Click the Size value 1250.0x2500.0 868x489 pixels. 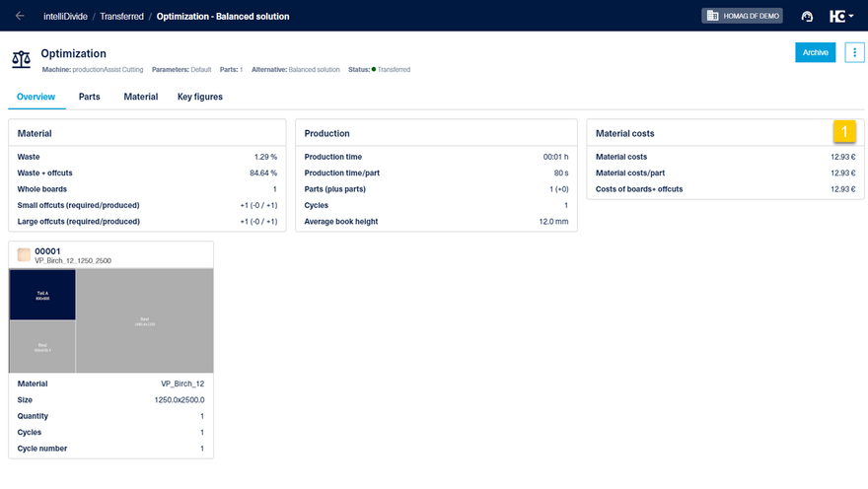pyautogui.click(x=180, y=400)
